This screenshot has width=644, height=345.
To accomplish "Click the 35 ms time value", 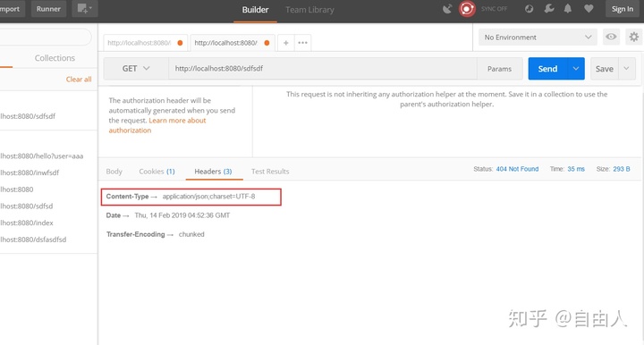I will coord(576,169).
